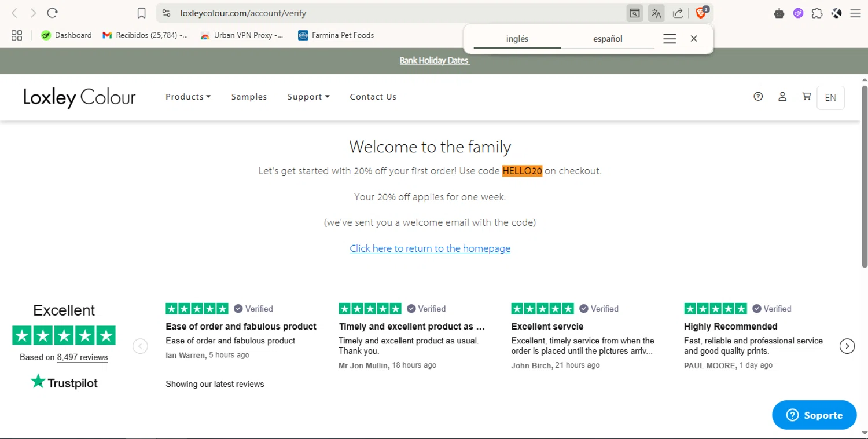The width and height of the screenshot is (868, 439).
Task: Open the Contact Us menu item
Action: pos(373,97)
